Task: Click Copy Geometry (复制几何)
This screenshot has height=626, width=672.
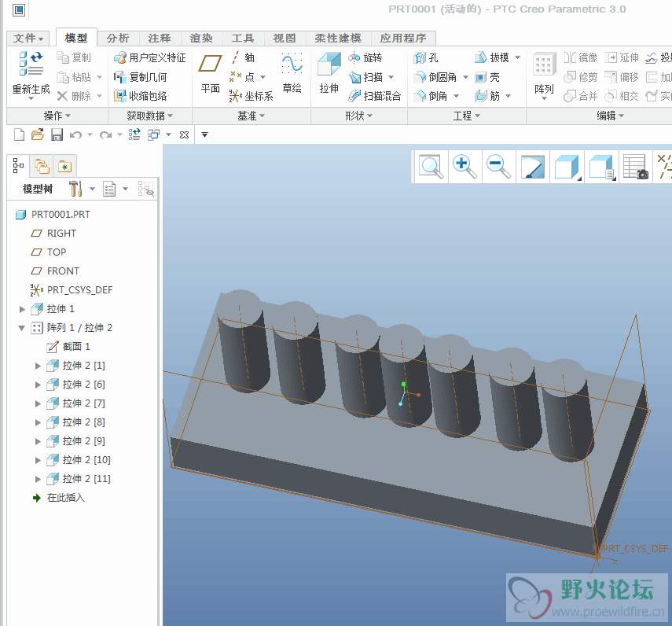Action: [140, 77]
